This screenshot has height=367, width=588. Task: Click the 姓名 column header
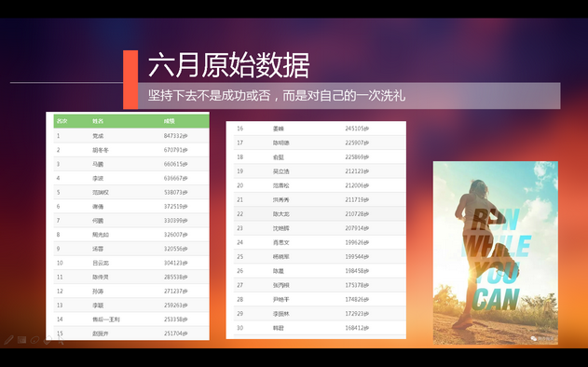(98, 121)
